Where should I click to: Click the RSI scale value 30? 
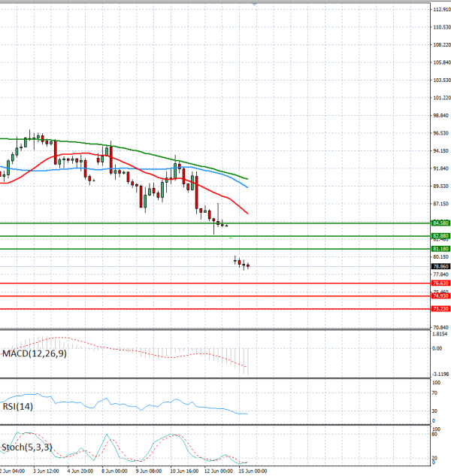coord(434,411)
